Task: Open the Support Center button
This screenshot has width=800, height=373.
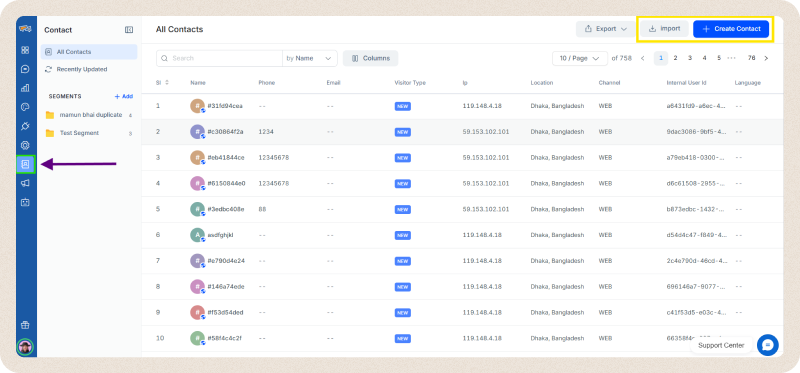Action: (x=721, y=345)
